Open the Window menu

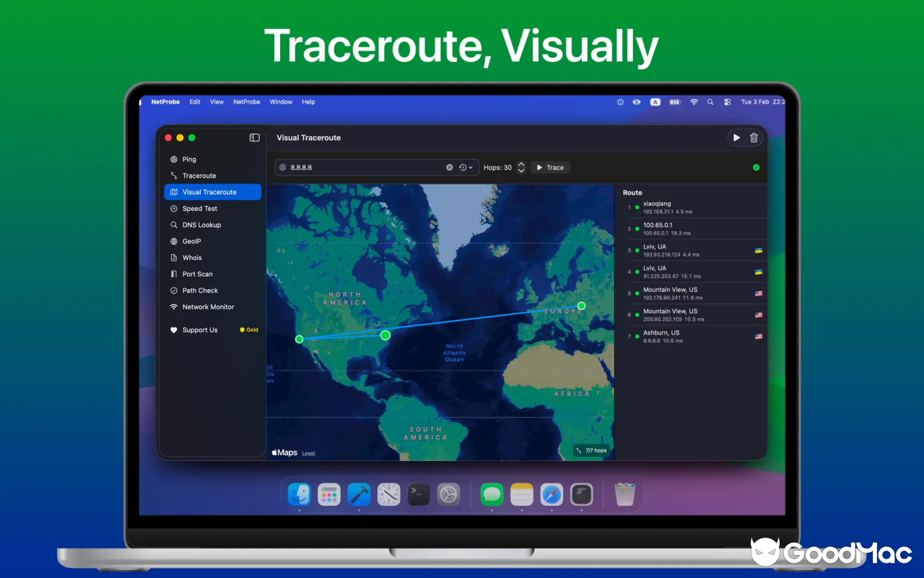[281, 102]
